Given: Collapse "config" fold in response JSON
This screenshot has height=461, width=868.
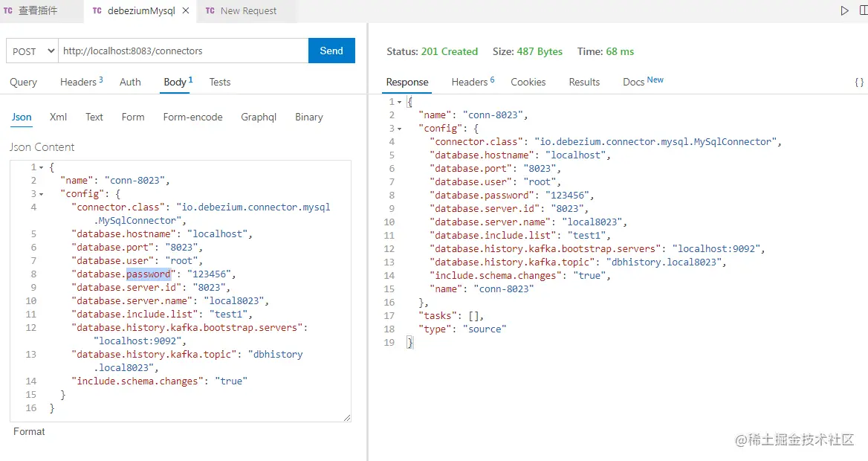Looking at the screenshot, I should (x=400, y=129).
